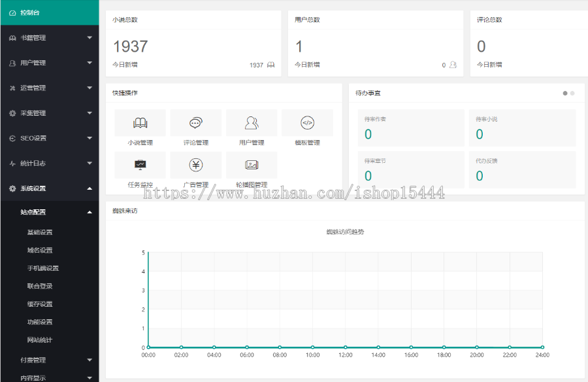Click the SEO设置 sidebar icon

point(12,138)
